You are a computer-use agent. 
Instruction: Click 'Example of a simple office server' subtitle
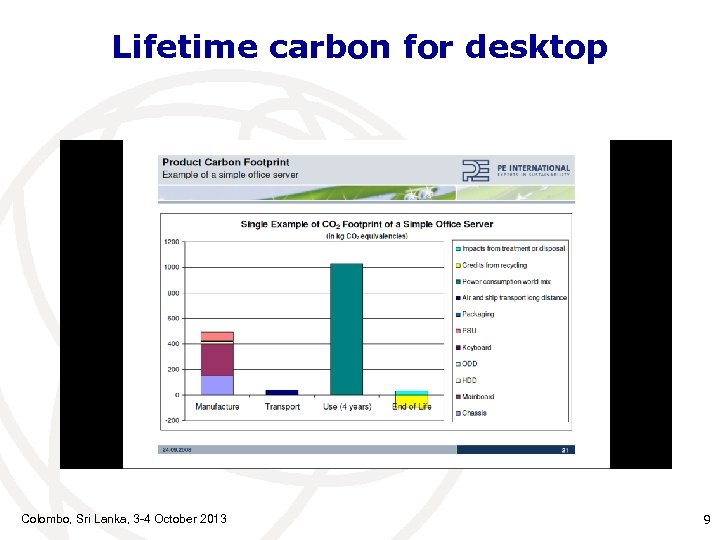tap(230, 175)
